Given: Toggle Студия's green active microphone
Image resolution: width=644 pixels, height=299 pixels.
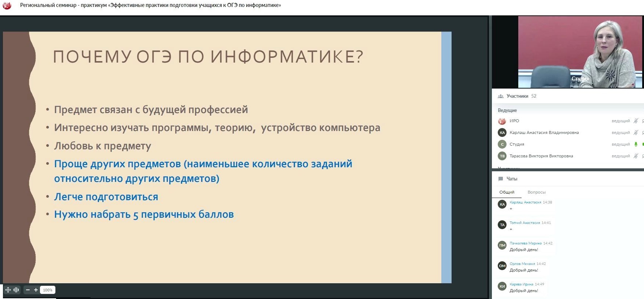Looking at the screenshot, I should point(636,144).
